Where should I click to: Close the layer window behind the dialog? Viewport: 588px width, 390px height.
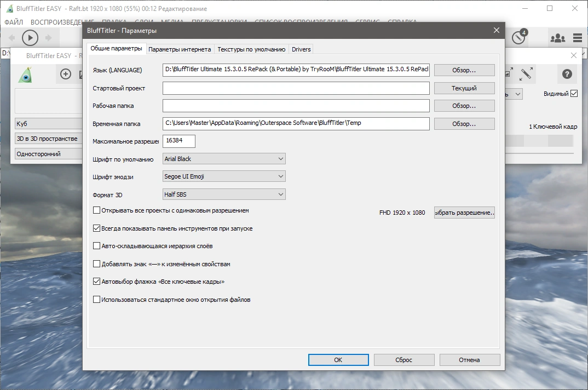pos(574,55)
